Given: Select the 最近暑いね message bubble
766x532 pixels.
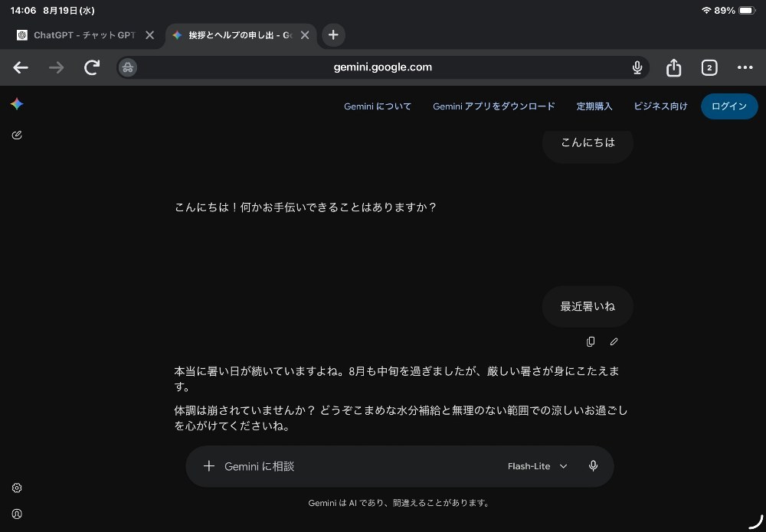Looking at the screenshot, I should 588,306.
